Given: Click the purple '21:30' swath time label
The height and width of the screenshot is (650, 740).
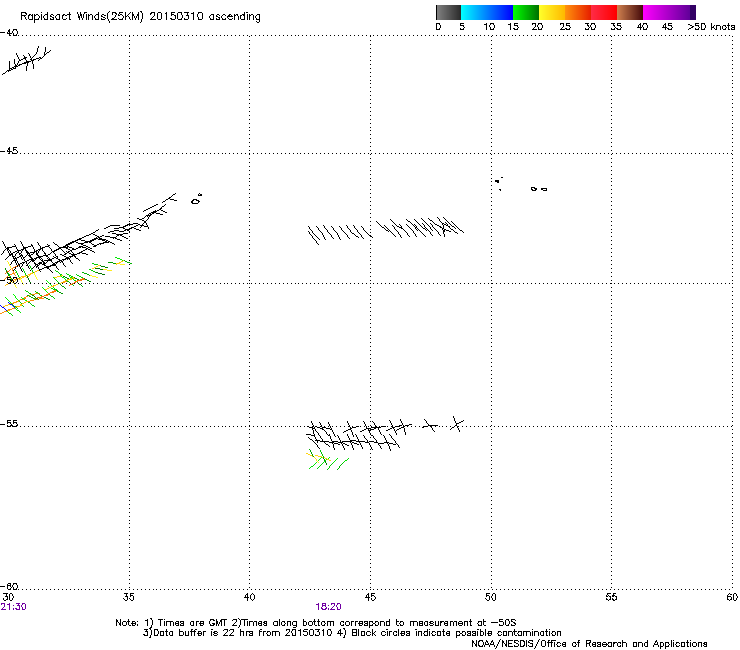Looking at the screenshot, I should tap(13, 607).
